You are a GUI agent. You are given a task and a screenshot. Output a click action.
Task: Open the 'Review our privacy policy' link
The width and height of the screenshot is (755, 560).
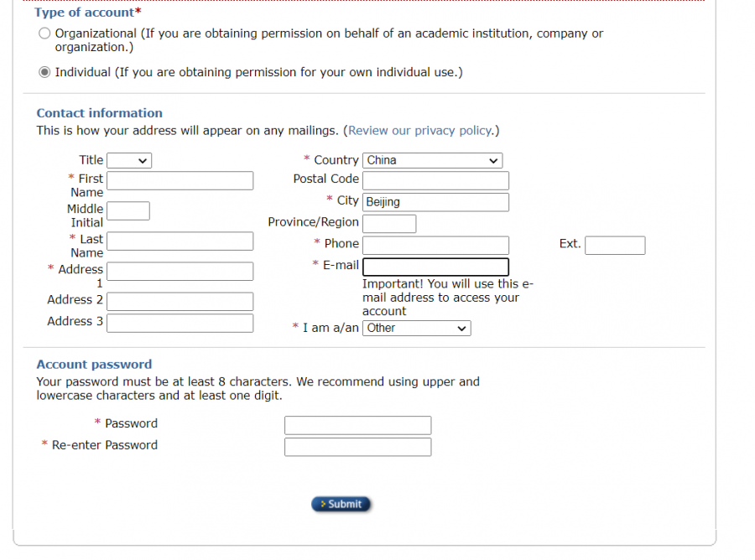pos(419,131)
